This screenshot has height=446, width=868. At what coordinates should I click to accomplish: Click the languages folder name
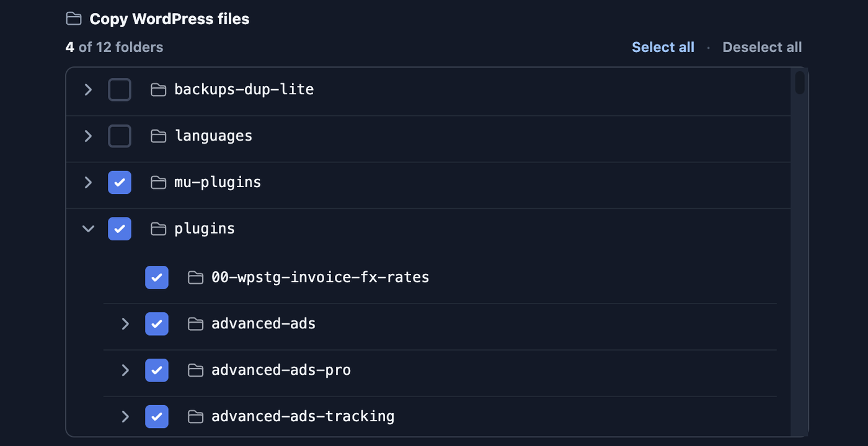pos(213,136)
